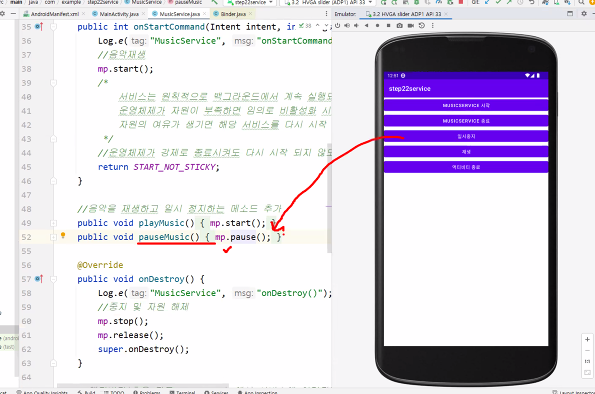Switch Emulator panel to window view mode

click(570, 14)
